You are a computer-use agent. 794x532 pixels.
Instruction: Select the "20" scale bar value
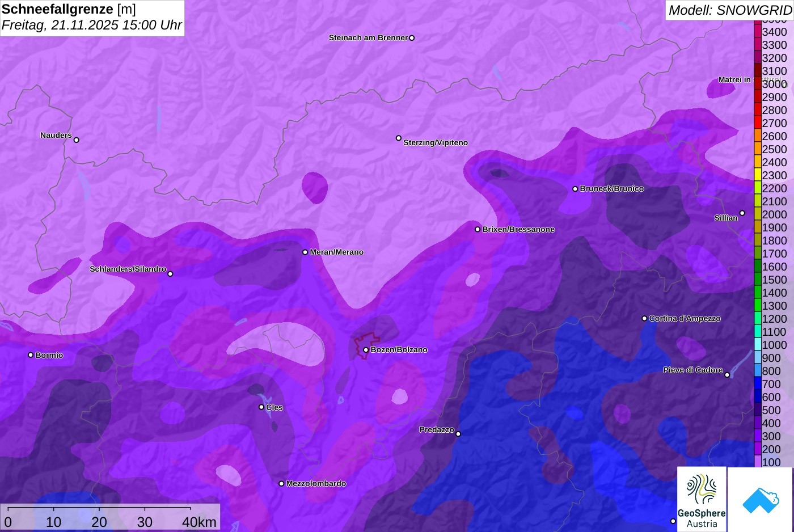click(99, 522)
